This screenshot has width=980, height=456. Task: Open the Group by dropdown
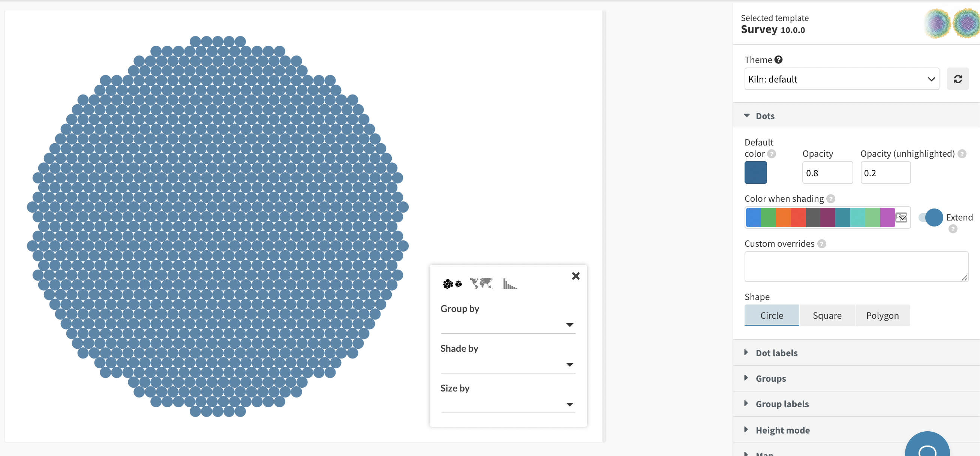click(508, 325)
